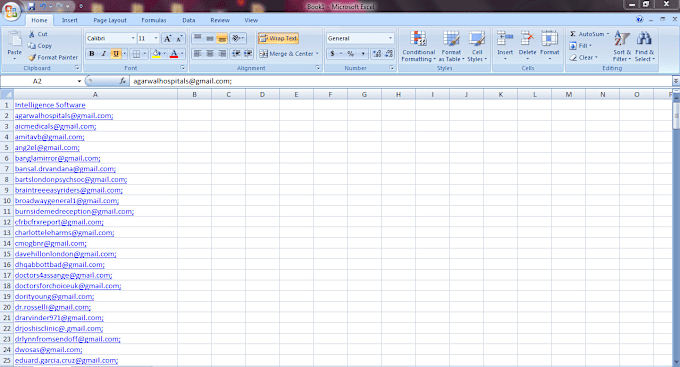
Task: Increase the cell indent
Action: pyautogui.click(x=248, y=54)
